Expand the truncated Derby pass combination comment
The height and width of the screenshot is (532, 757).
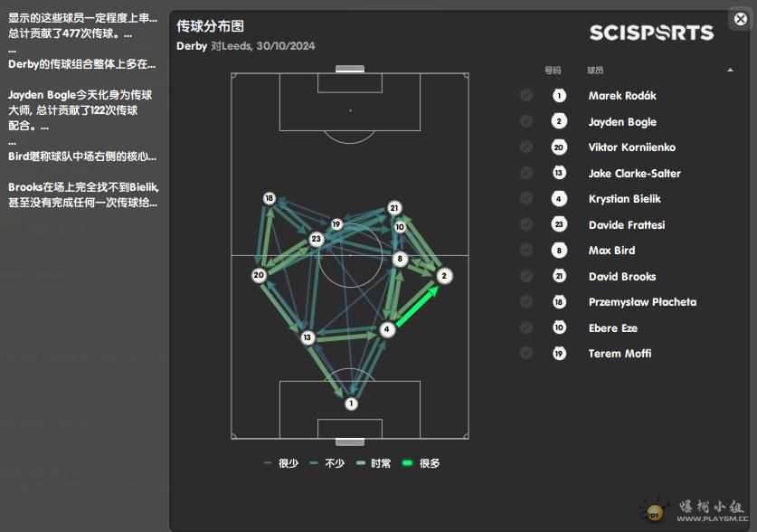tap(81, 64)
